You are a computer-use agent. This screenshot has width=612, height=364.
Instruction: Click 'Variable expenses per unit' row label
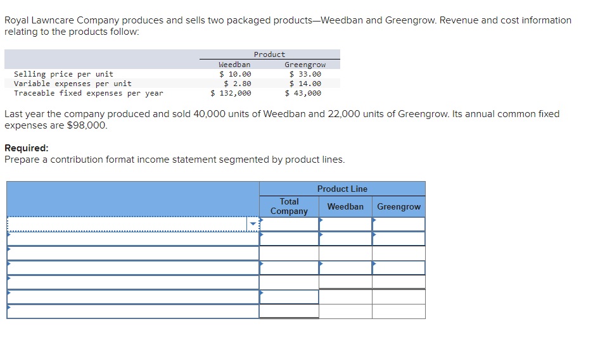coord(73,84)
